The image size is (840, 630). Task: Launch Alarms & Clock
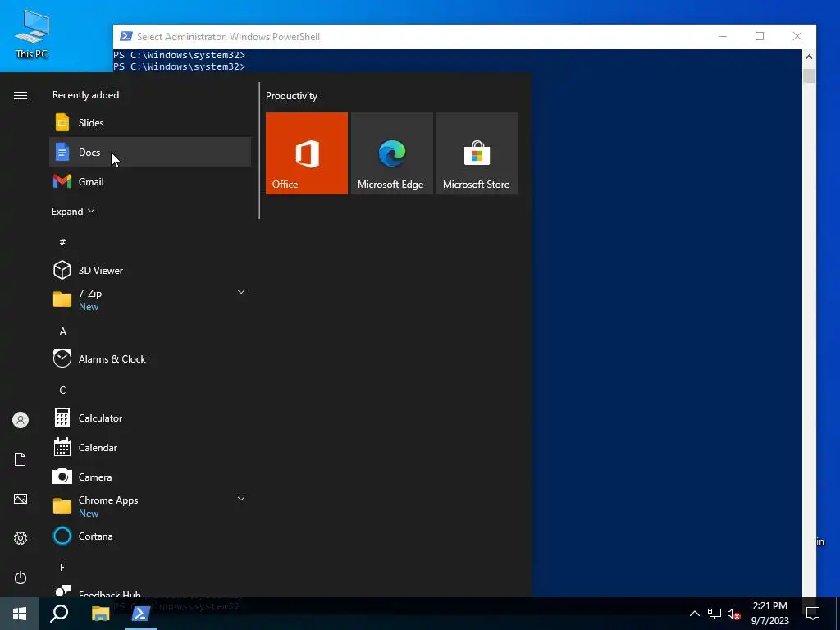150,359
